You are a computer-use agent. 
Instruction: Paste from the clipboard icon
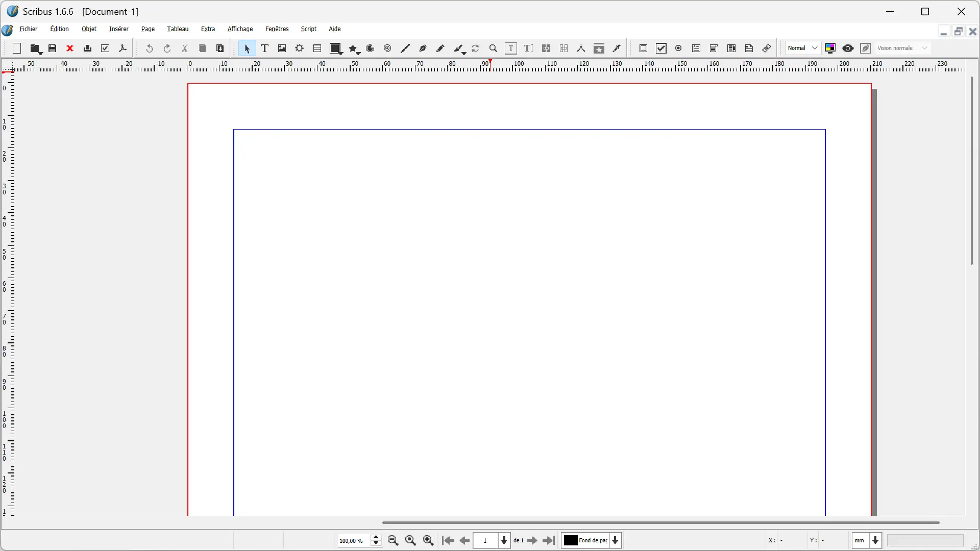point(220,48)
